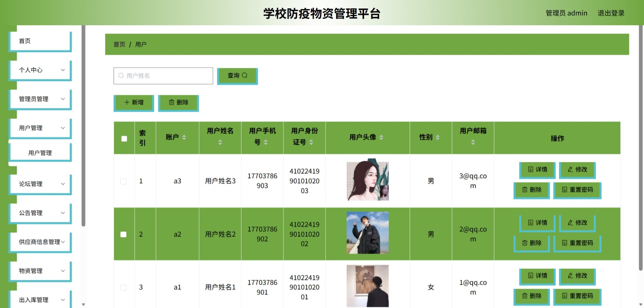Open the 首页 sidebar item
Viewport: 644px width, 308px height.
40,41
